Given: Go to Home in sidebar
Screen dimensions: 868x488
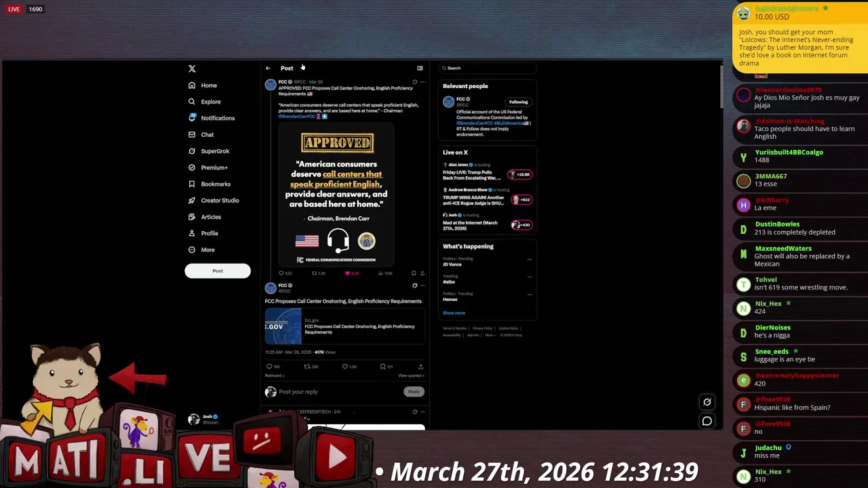Looking at the screenshot, I should 202,85.
